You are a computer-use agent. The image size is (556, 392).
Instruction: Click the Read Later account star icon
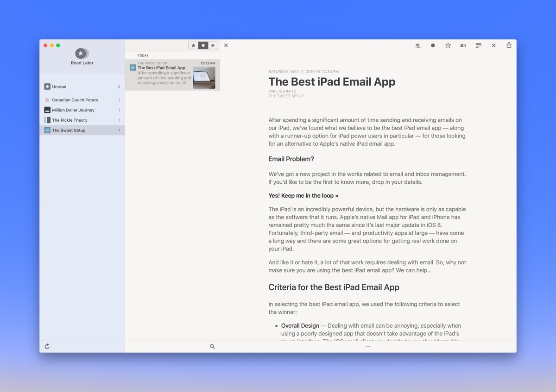[x=81, y=53]
